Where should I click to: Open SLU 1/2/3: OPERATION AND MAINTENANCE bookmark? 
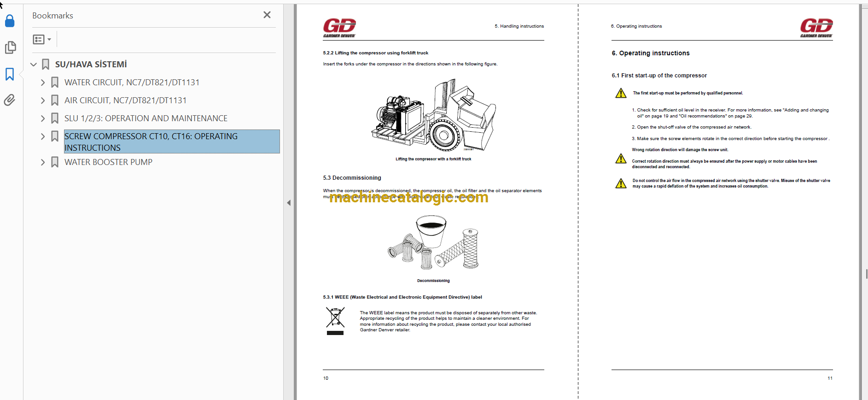click(x=146, y=118)
